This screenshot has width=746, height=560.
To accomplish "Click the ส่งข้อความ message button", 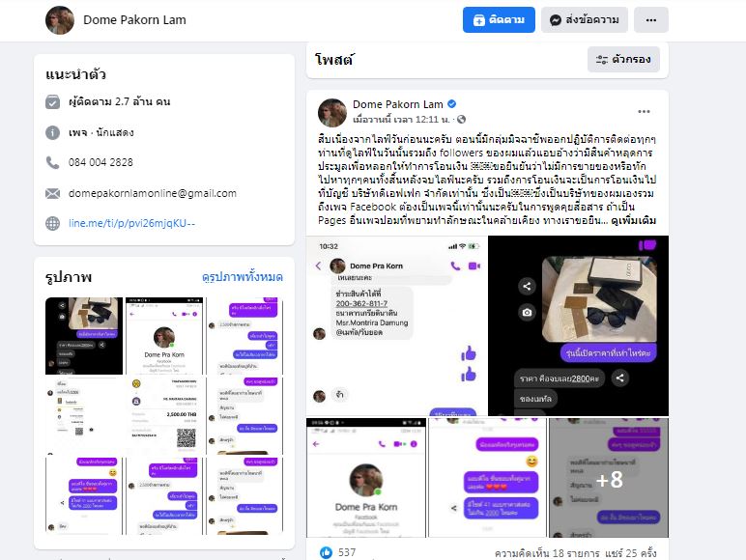I will (x=585, y=20).
